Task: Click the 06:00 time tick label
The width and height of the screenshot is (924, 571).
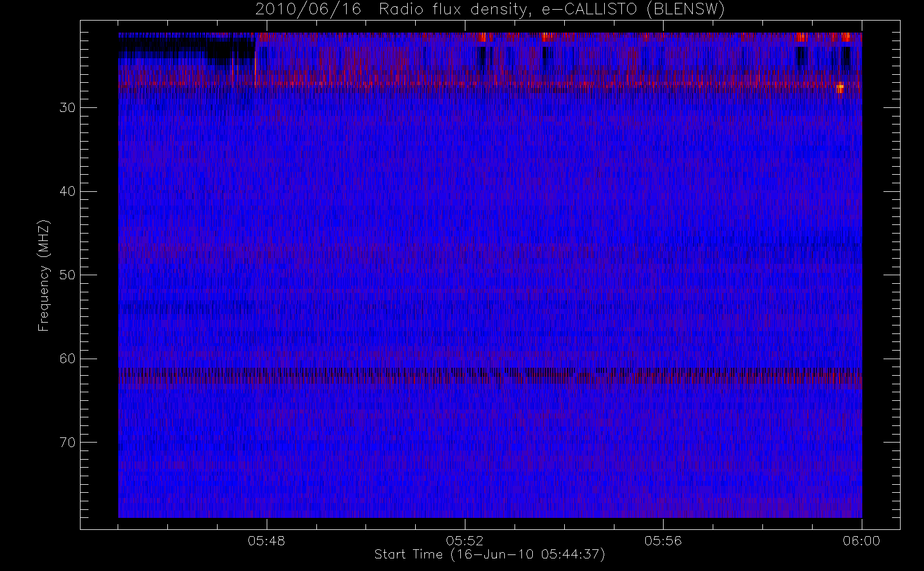Action: tap(861, 541)
